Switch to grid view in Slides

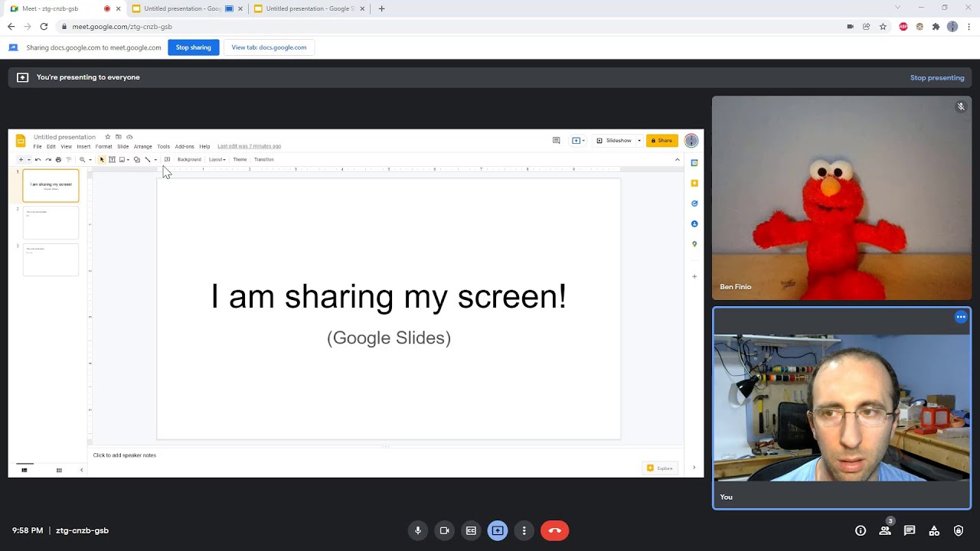59,470
